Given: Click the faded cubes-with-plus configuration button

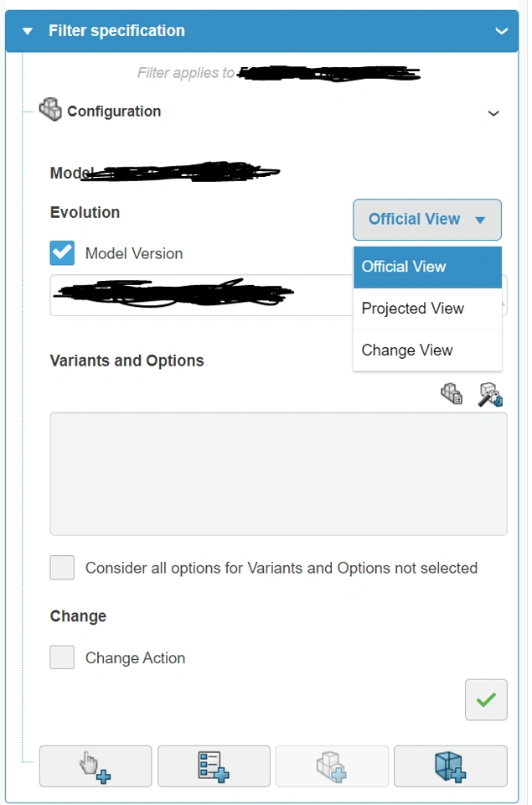Looking at the screenshot, I should pos(332,766).
